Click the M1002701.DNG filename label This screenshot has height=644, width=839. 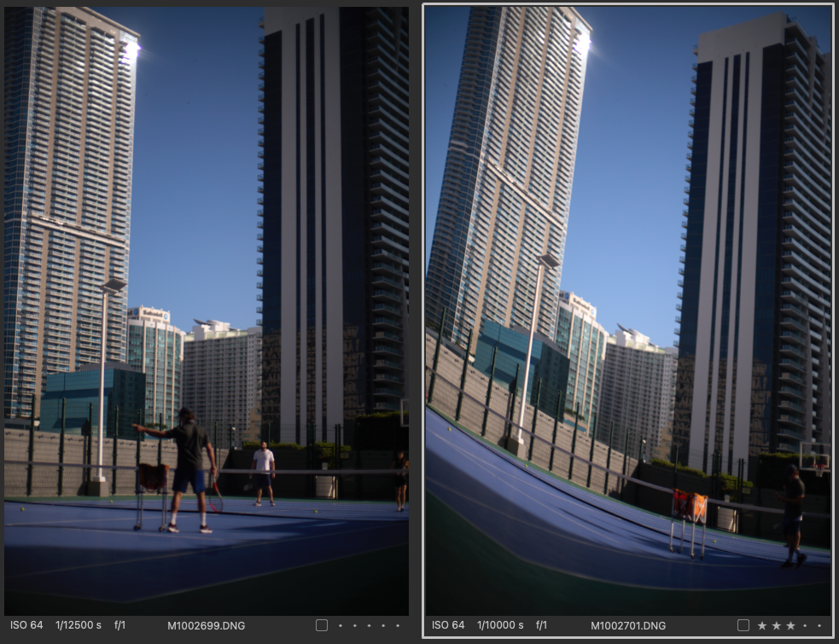click(628, 625)
